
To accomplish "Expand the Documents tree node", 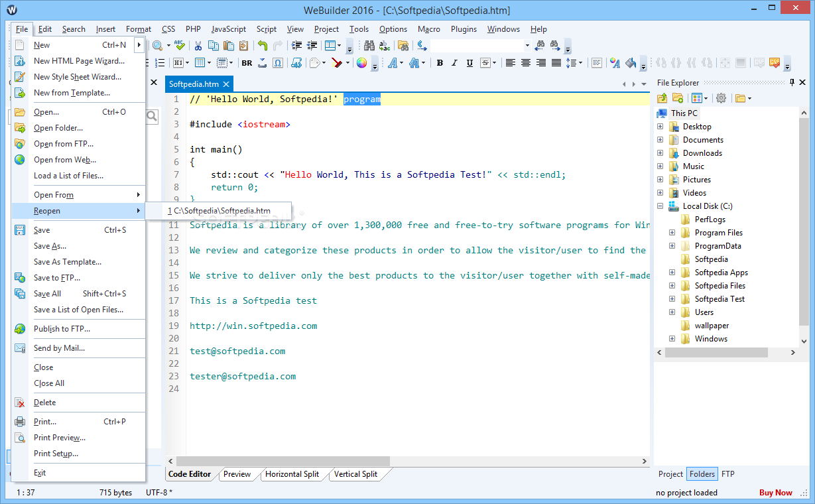I will [660, 139].
